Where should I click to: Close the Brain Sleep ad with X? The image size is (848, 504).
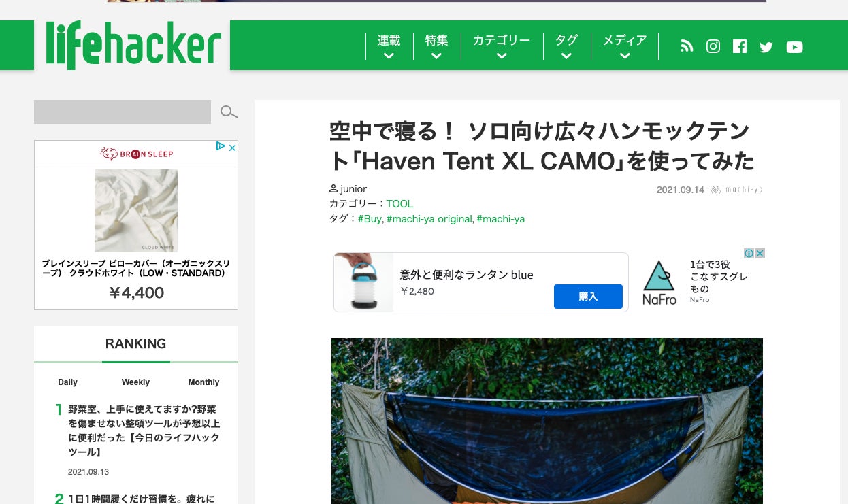[x=232, y=147]
